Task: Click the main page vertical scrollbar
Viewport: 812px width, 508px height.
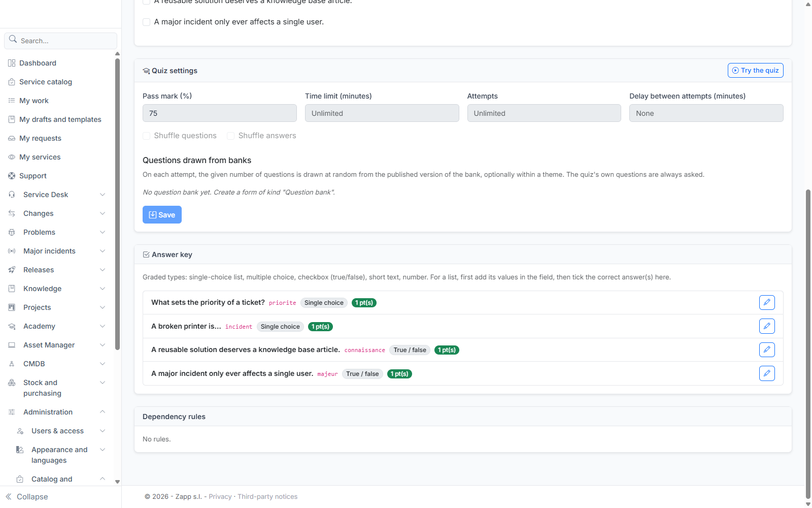Action: point(808,344)
